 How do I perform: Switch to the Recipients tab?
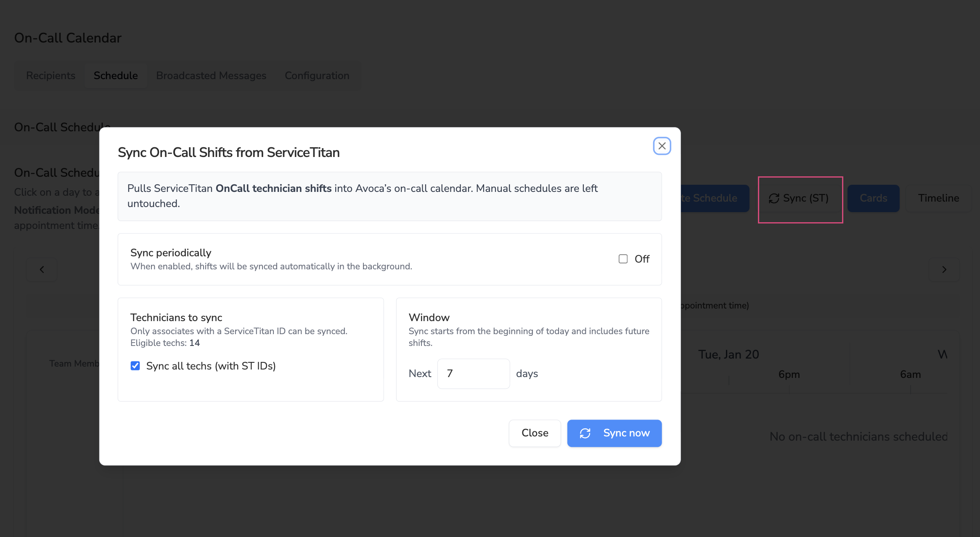point(50,75)
